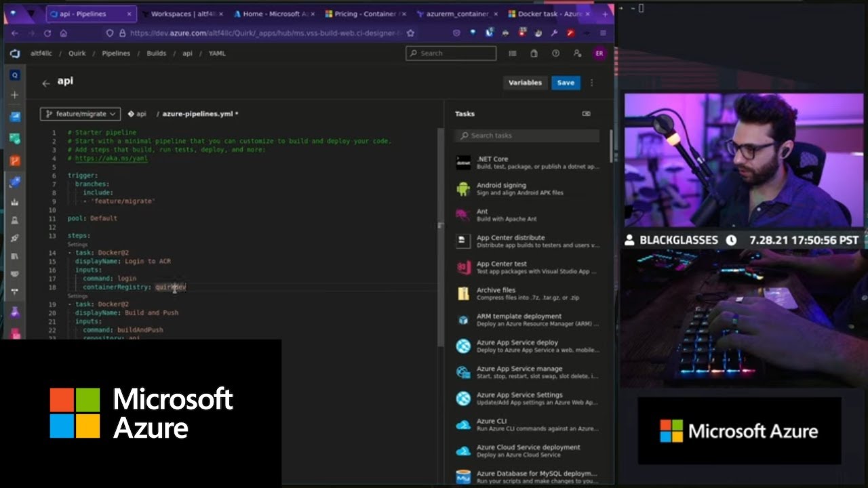This screenshot has height=488, width=868.
Task: Click the api repository name next to branch
Action: click(137, 114)
